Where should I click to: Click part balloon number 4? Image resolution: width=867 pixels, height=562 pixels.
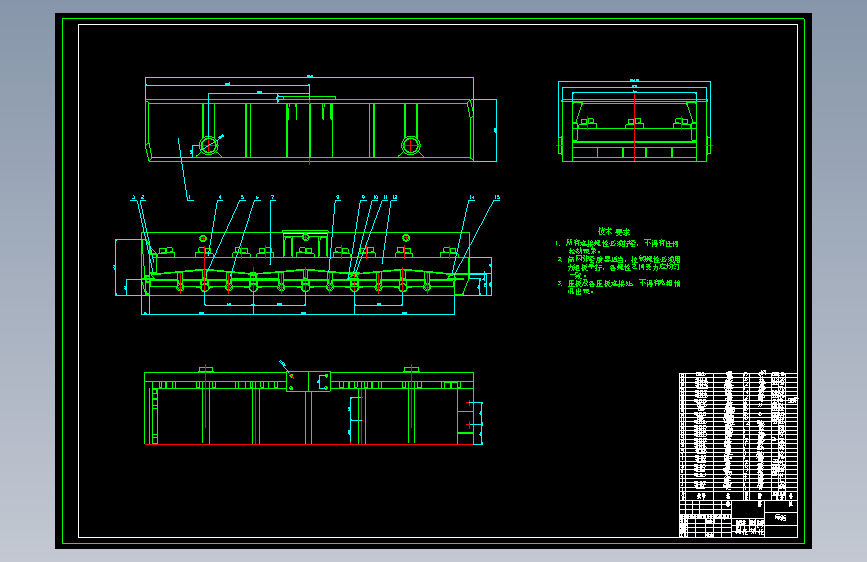220,197
